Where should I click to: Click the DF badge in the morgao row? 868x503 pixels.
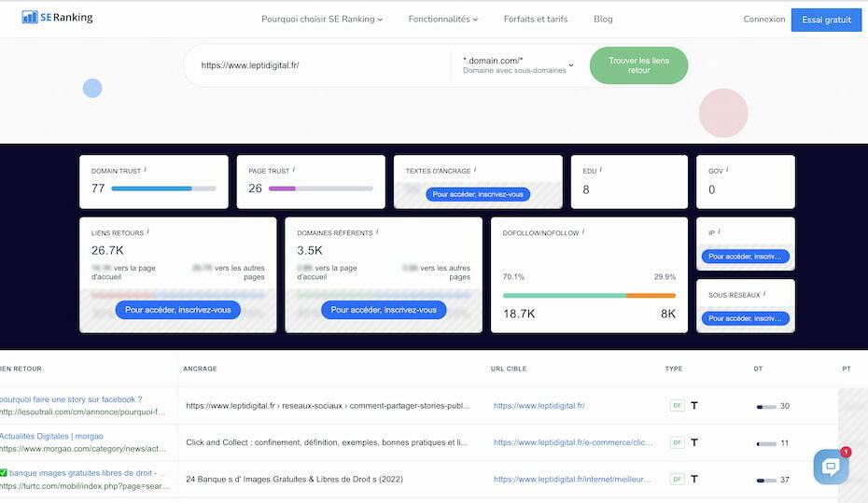coord(677,442)
